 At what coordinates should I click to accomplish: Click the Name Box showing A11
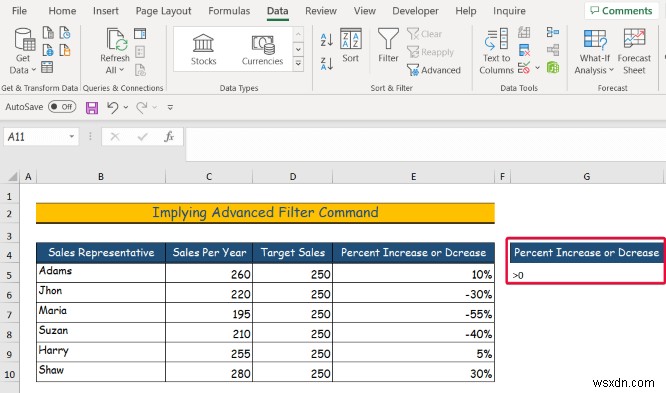[35, 137]
